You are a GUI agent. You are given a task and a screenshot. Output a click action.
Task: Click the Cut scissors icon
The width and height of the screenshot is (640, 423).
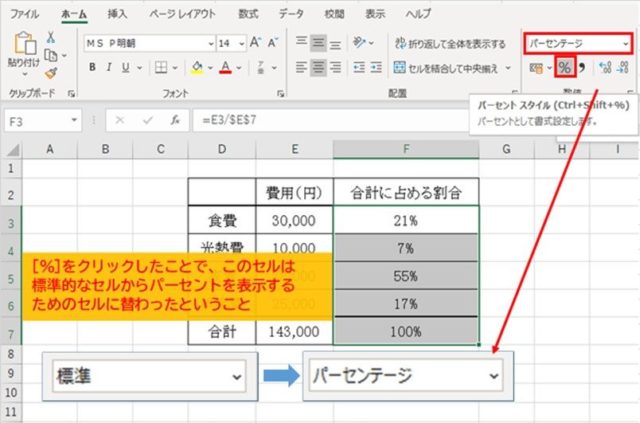tap(51, 37)
